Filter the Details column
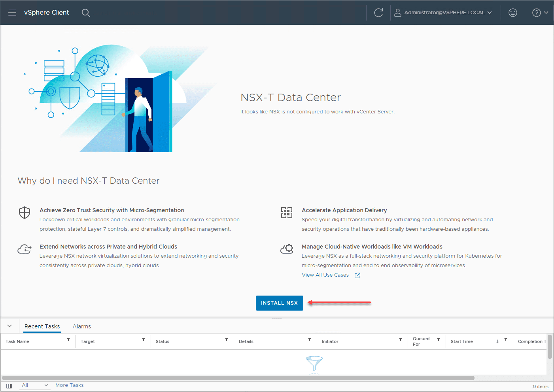Screen dimensions: 554x392 click(x=310, y=339)
